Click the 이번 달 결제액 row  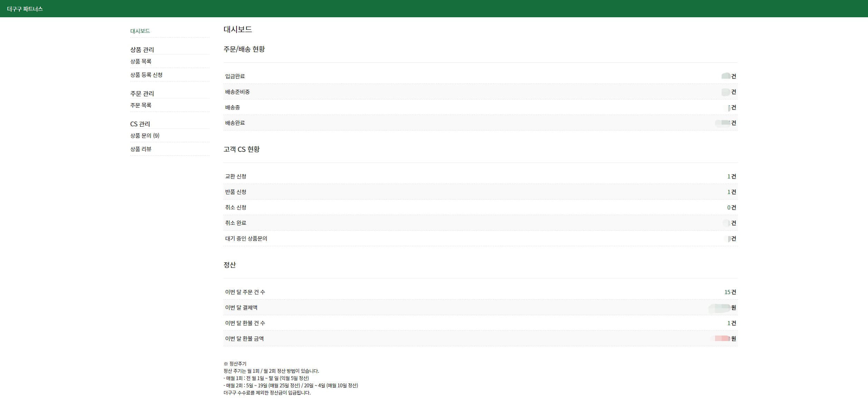tap(241, 308)
